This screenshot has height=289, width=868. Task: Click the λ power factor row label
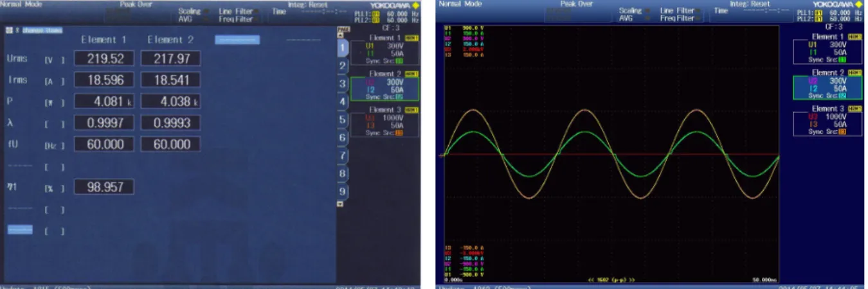tap(10, 123)
